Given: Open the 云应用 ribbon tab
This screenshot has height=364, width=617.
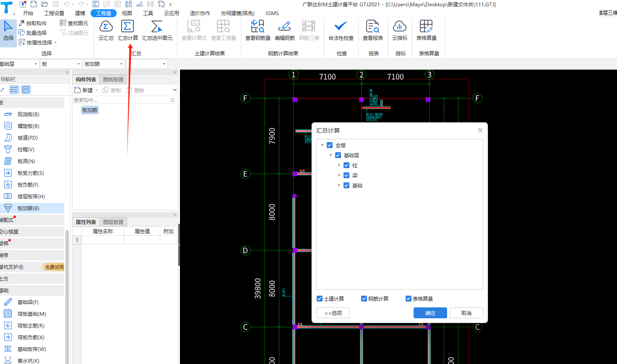Looking at the screenshot, I should tap(171, 13).
